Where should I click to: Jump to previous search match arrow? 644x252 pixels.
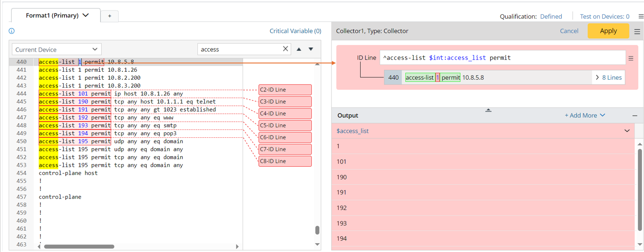click(x=299, y=49)
